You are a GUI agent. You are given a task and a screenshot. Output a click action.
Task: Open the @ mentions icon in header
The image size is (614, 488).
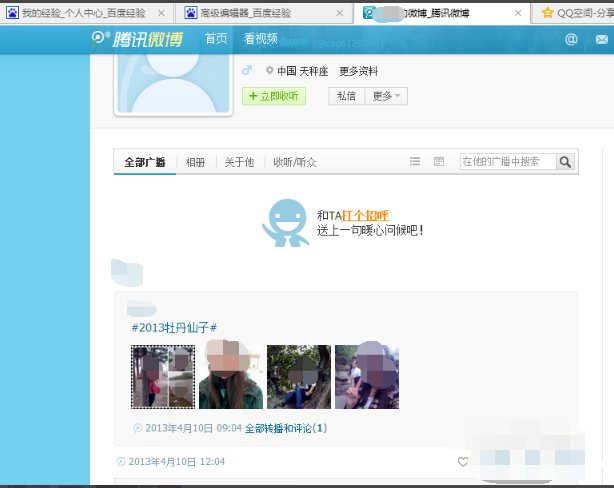click(571, 39)
